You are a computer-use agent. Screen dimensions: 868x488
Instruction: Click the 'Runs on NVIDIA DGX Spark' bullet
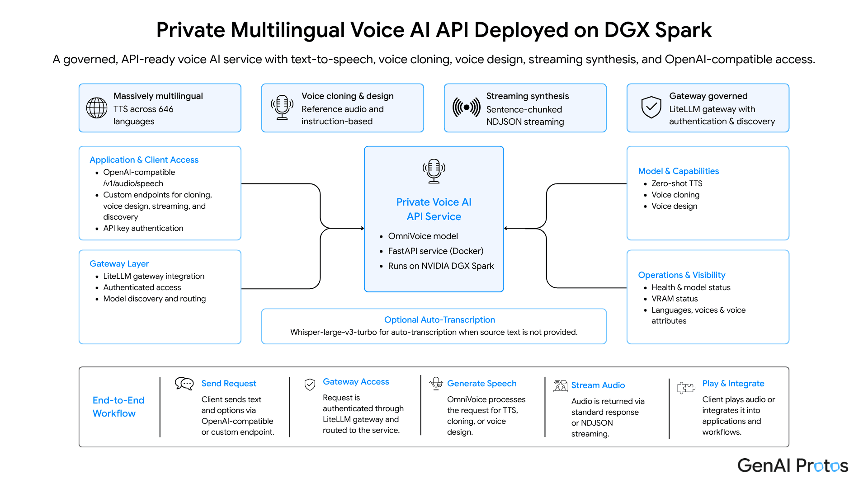(x=441, y=266)
